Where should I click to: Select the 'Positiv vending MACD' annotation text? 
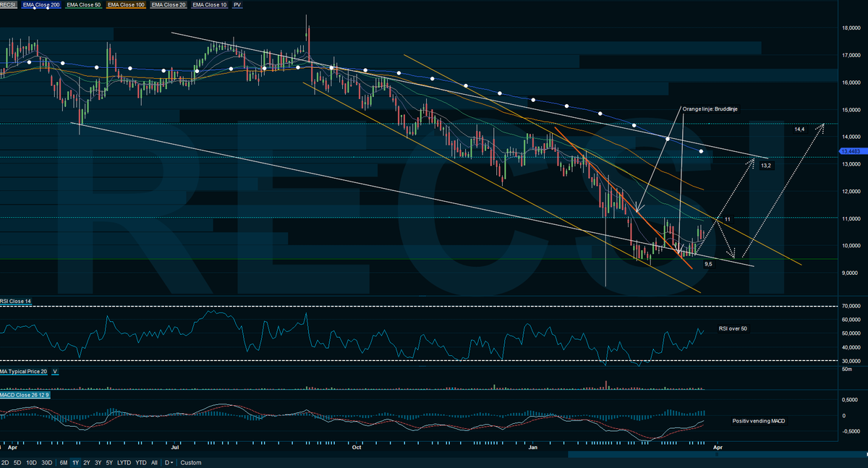[x=758, y=420]
